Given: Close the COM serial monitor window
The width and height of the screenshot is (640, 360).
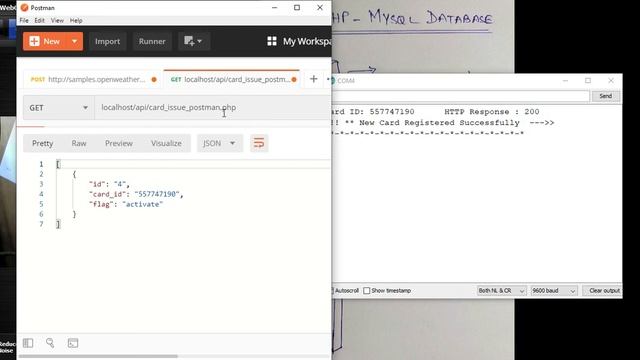Looking at the screenshot, I should 611,81.
